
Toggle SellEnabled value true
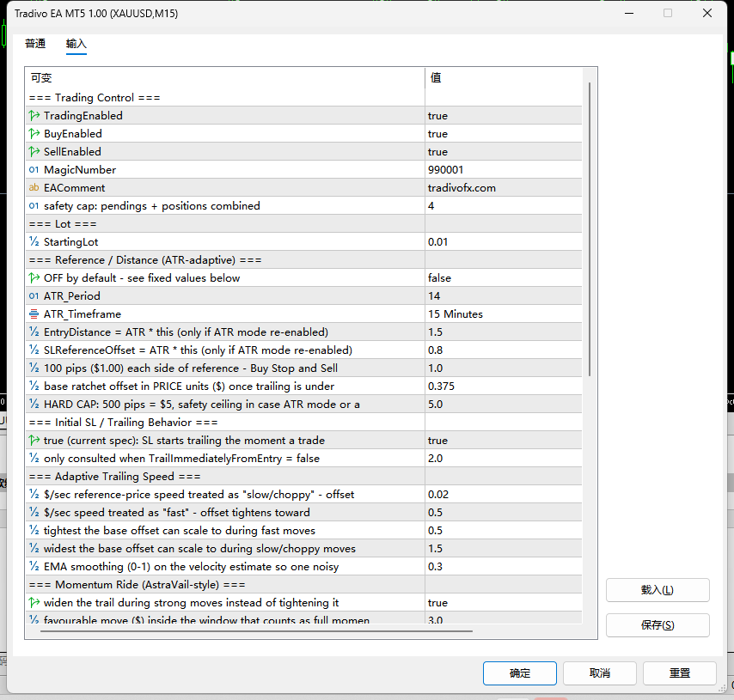pyautogui.click(x=503, y=152)
